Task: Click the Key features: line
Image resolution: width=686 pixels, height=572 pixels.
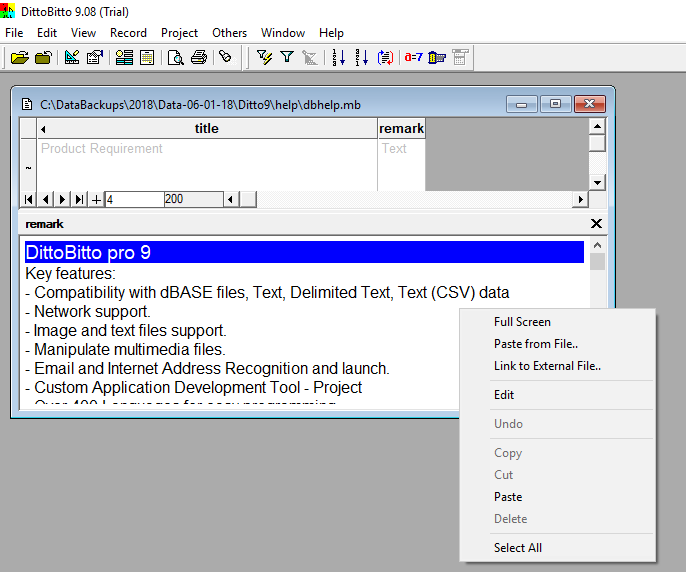Action: click(x=70, y=274)
